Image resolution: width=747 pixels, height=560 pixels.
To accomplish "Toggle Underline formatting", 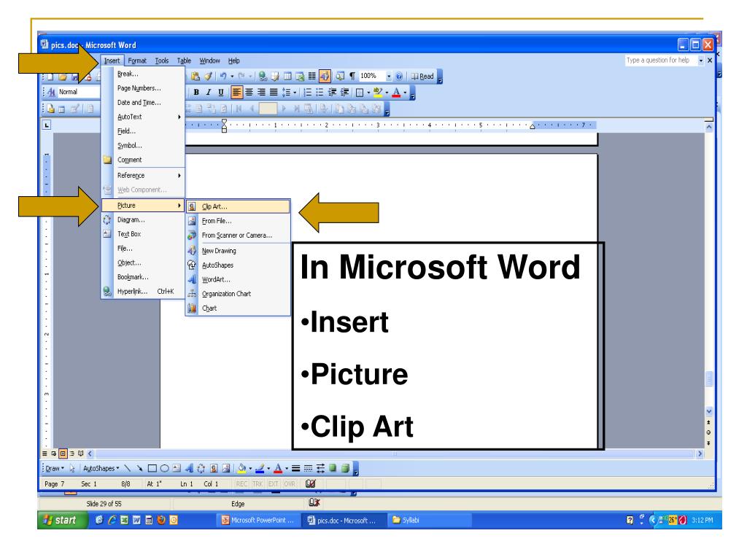I will pyautogui.click(x=220, y=92).
